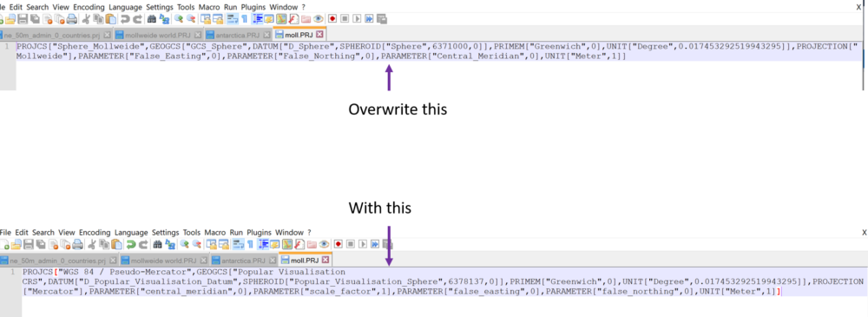Click the Cut scissors icon in the top toolbar

(86, 19)
